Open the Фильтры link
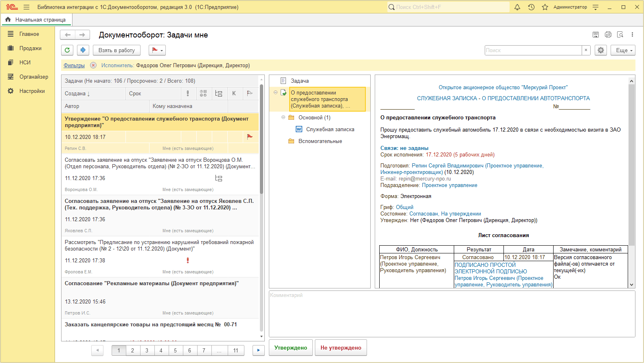This screenshot has height=363, width=644. pos(74,65)
